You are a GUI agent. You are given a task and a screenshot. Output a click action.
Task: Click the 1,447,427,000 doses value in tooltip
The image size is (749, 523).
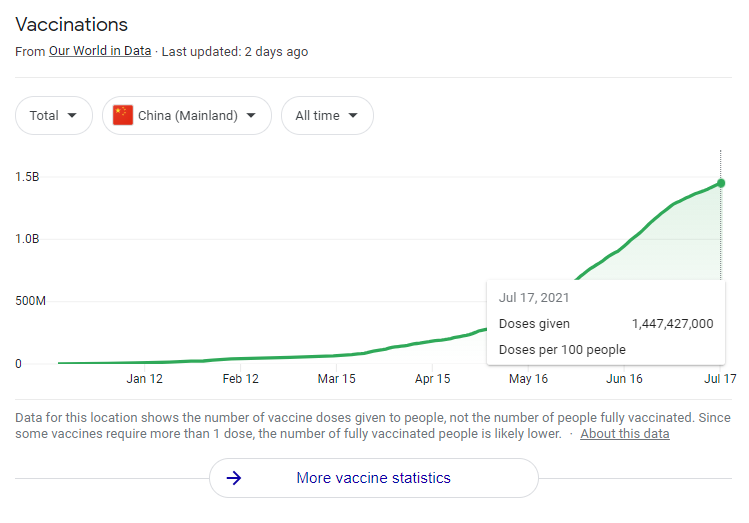[672, 323]
